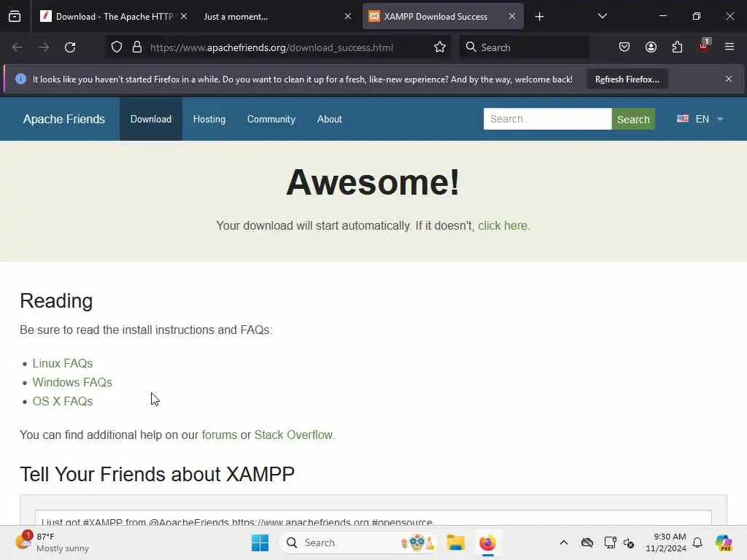The image size is (747, 560).
Task: Click the tweet text box about XAMPP
Action: pos(373,518)
